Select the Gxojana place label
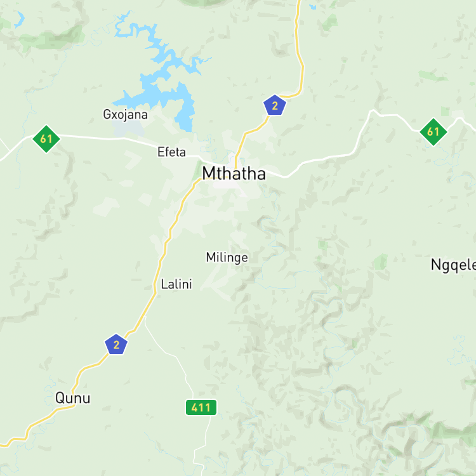476x476 pixels. click(x=126, y=115)
